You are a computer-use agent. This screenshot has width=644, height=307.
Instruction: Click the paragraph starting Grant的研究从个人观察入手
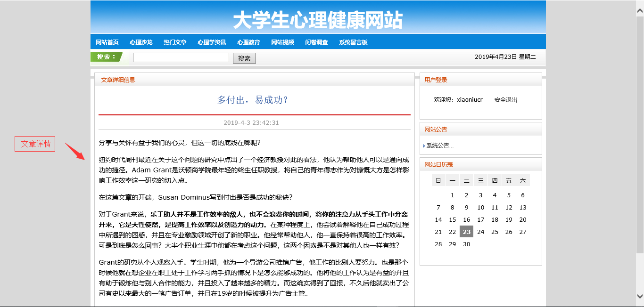pos(254,278)
